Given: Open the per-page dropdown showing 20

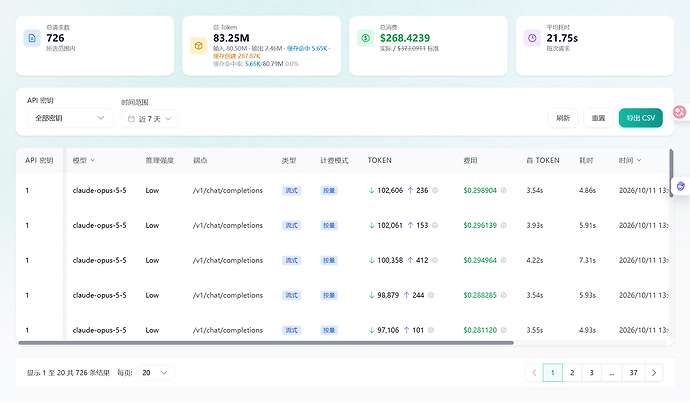Looking at the screenshot, I should 155,373.
